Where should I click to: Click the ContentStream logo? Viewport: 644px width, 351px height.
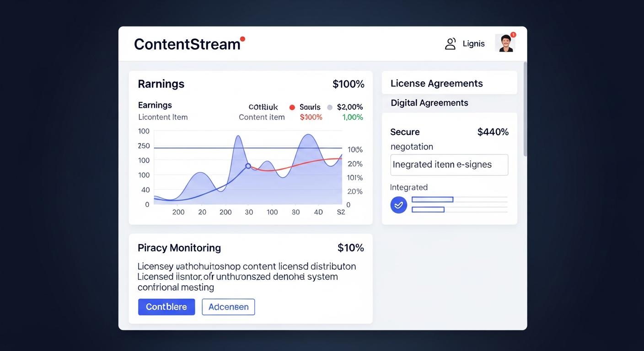coord(188,43)
